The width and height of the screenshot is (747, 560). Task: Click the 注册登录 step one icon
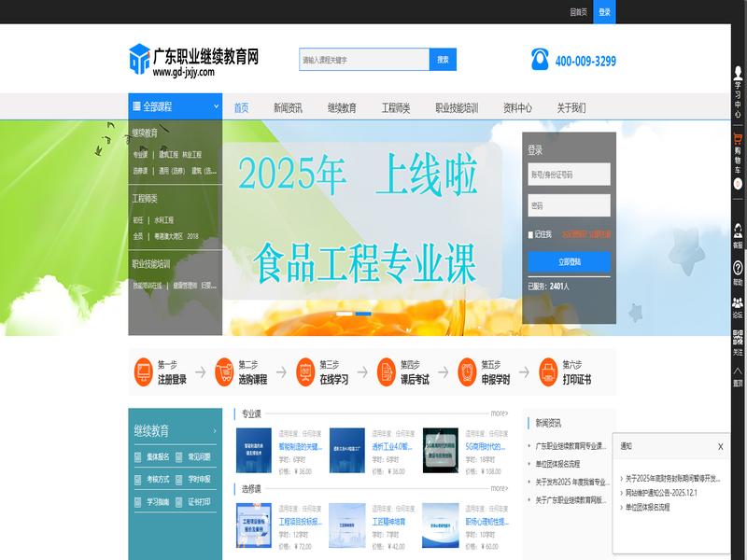pos(143,372)
